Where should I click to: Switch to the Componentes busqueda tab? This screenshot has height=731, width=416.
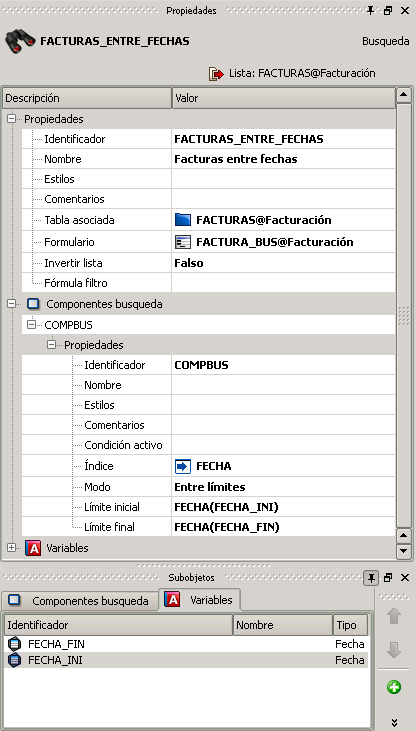tap(80, 601)
